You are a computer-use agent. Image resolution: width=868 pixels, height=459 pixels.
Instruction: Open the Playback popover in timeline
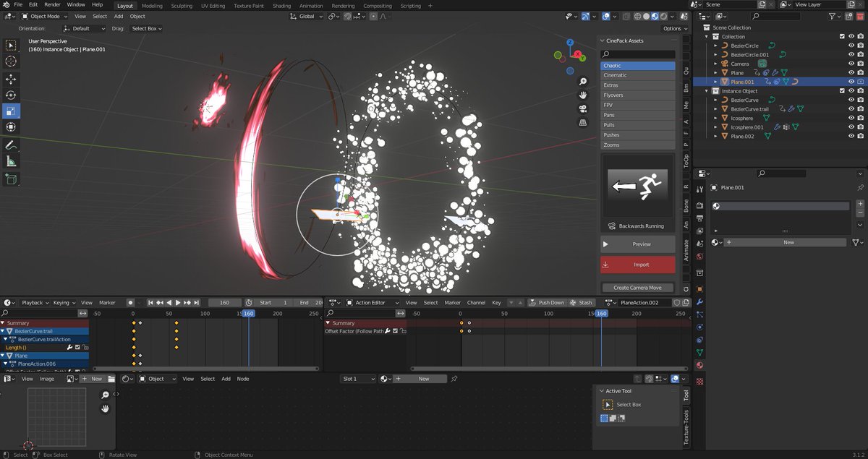(34, 302)
